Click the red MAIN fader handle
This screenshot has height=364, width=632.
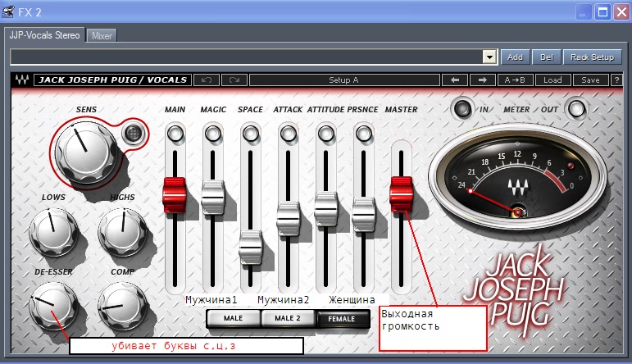(175, 195)
